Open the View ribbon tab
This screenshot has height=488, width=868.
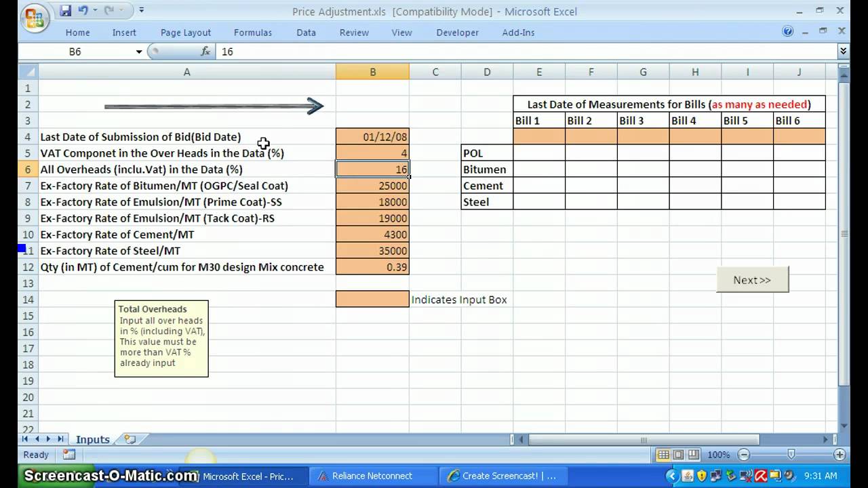coord(401,33)
